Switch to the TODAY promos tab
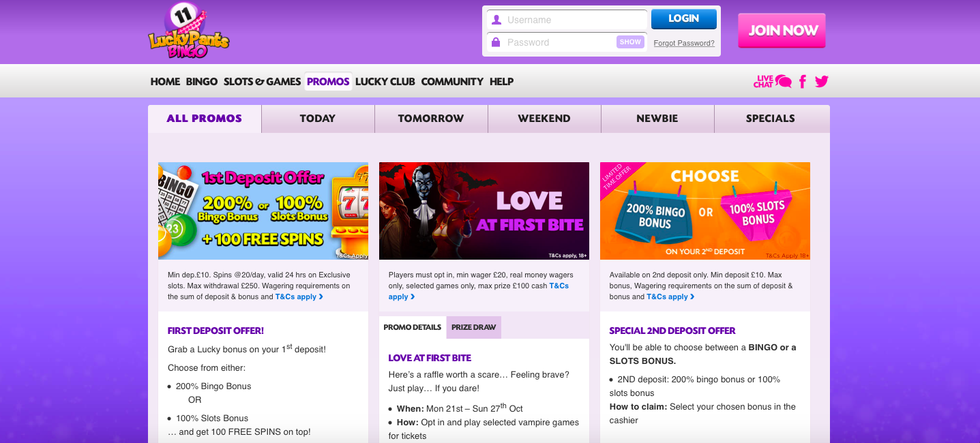Screen dimensions: 980x443 (x=318, y=119)
